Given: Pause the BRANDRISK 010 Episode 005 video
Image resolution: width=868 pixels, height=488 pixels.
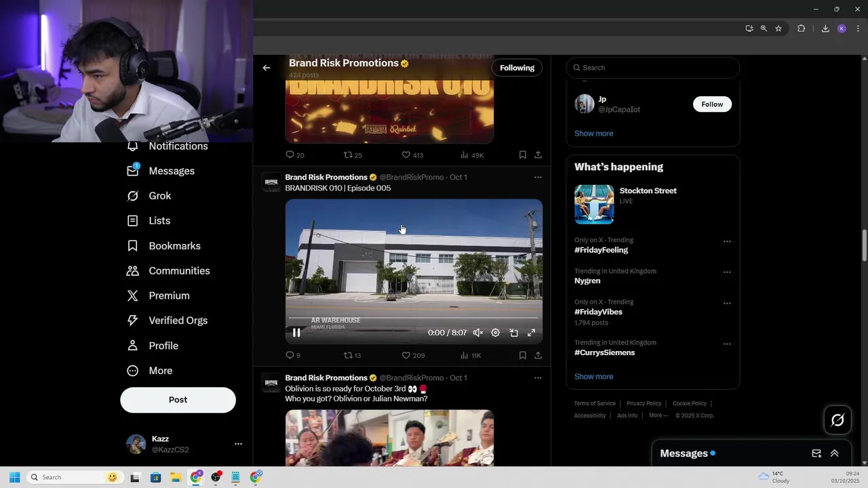Looking at the screenshot, I should tap(296, 333).
